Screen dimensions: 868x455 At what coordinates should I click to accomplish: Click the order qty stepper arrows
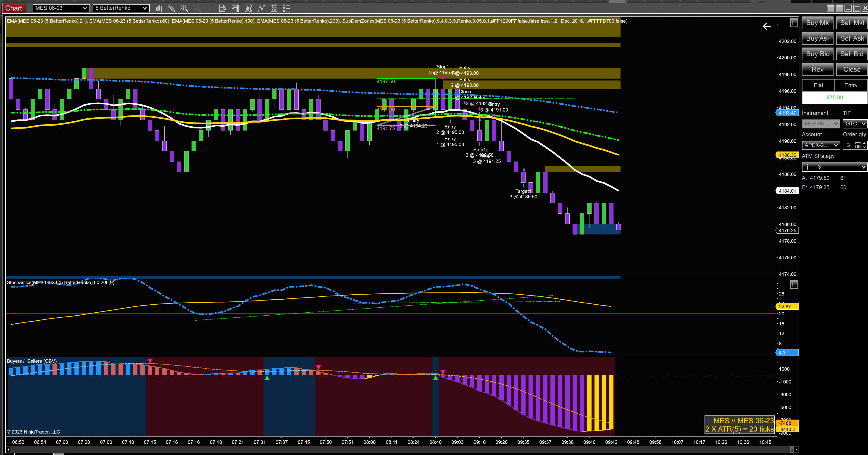pyautogui.click(x=864, y=145)
